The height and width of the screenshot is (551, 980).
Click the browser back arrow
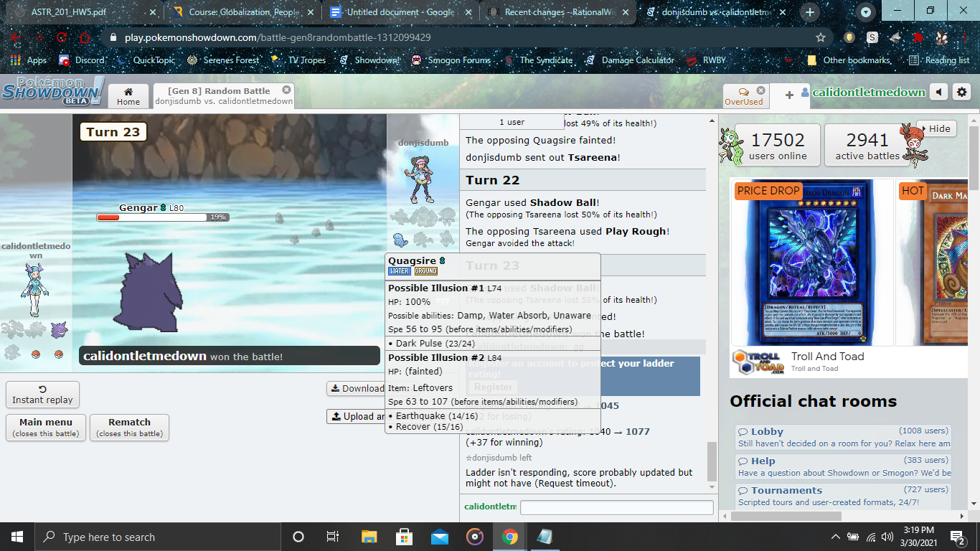point(16,37)
